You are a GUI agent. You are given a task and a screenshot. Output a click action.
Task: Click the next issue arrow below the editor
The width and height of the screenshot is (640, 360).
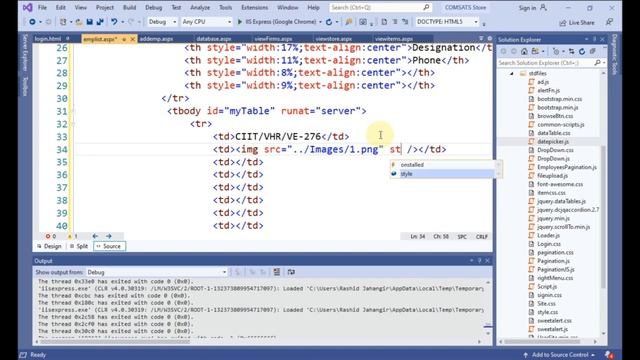pos(109,236)
